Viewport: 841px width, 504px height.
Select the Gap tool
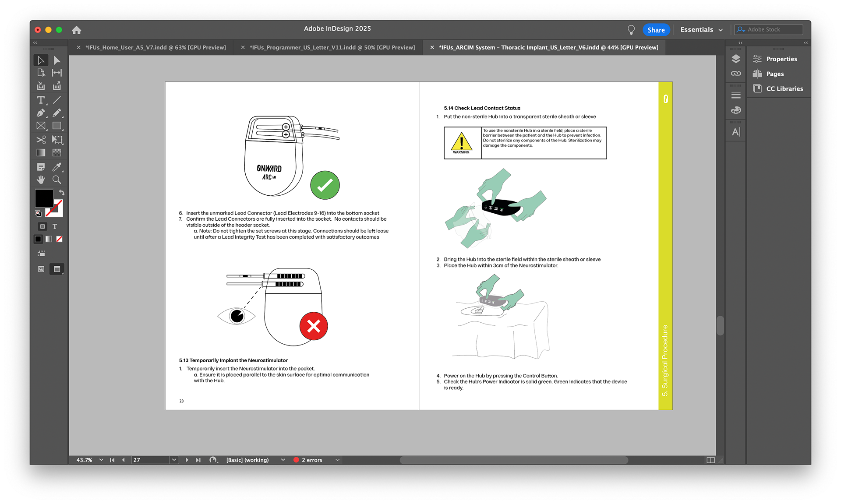[57, 73]
